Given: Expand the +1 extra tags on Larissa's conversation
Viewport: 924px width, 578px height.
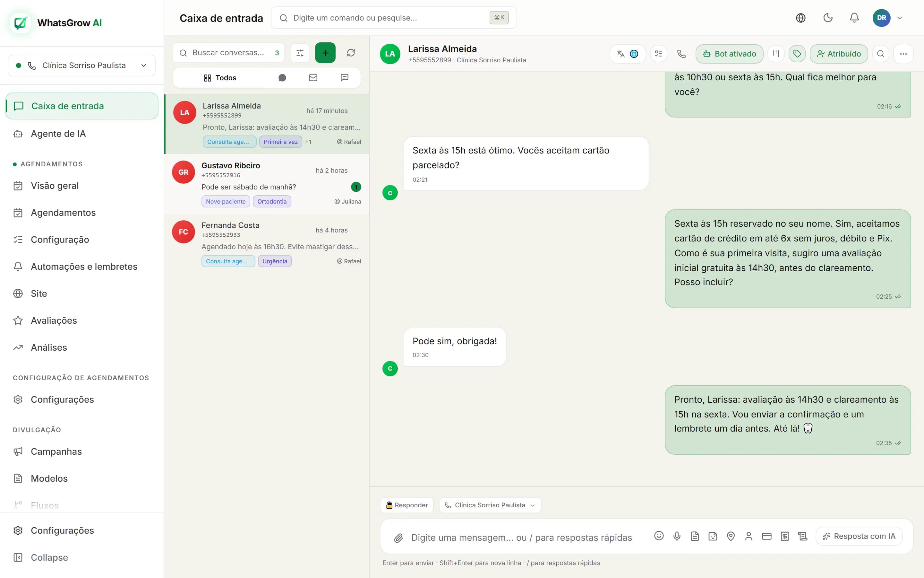Looking at the screenshot, I should pos(308,142).
